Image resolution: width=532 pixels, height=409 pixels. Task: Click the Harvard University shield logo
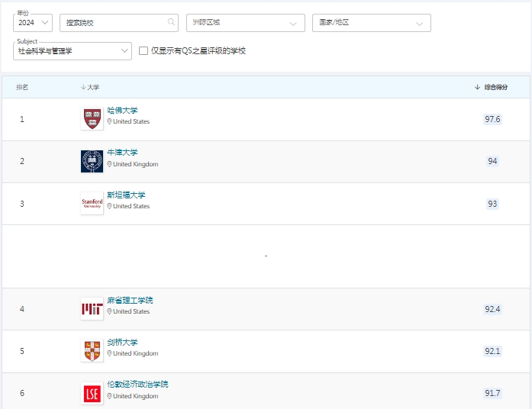coord(92,119)
